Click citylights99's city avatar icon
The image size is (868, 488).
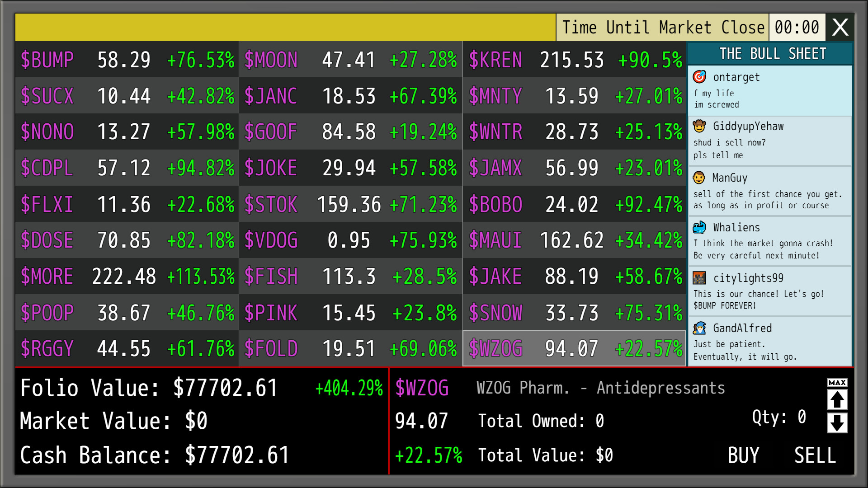(699, 278)
